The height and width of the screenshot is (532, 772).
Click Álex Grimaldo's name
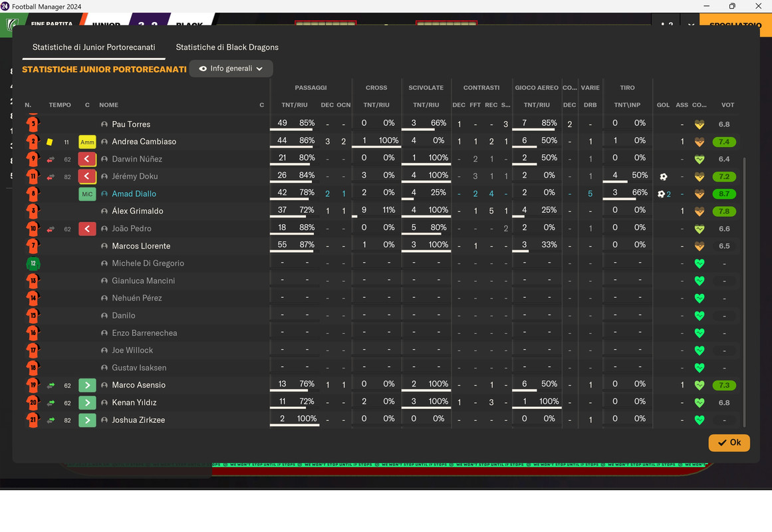(x=138, y=211)
